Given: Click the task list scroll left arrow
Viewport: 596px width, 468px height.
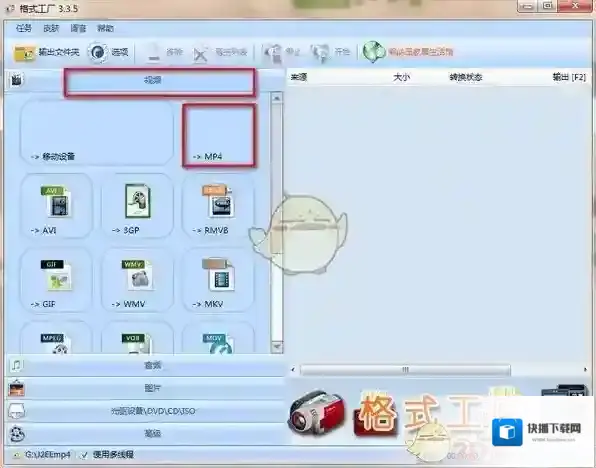Looking at the screenshot, I should (293, 370).
